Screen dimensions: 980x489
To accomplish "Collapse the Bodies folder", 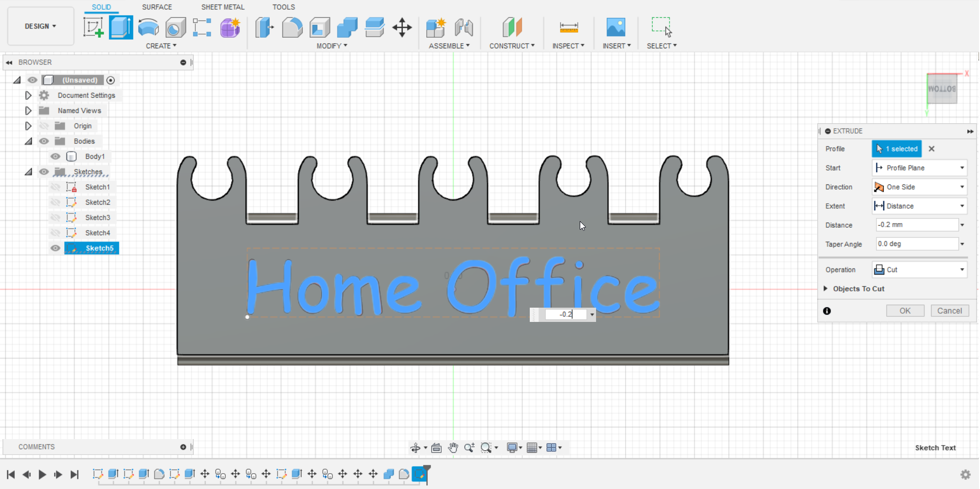I will (28, 141).
